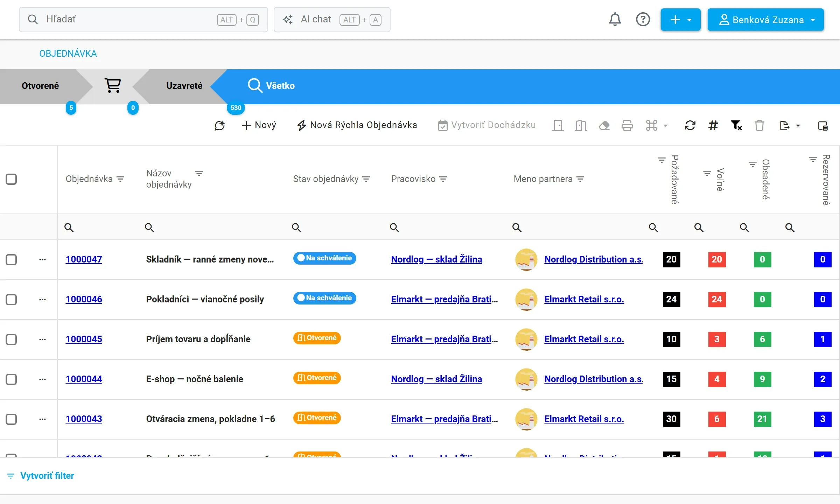Switch to the Uzavreté stage tab
The image size is (840, 504).
184,86
